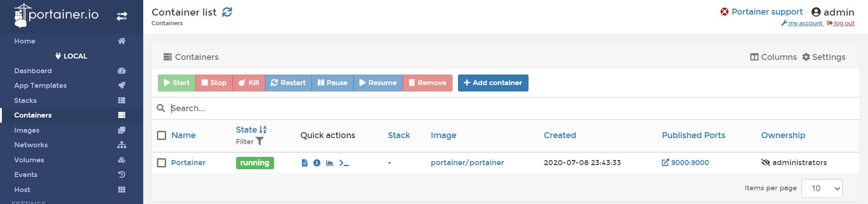Open App Templates from sidebar
Viewport: 868px width, 204px height.
(x=40, y=86)
